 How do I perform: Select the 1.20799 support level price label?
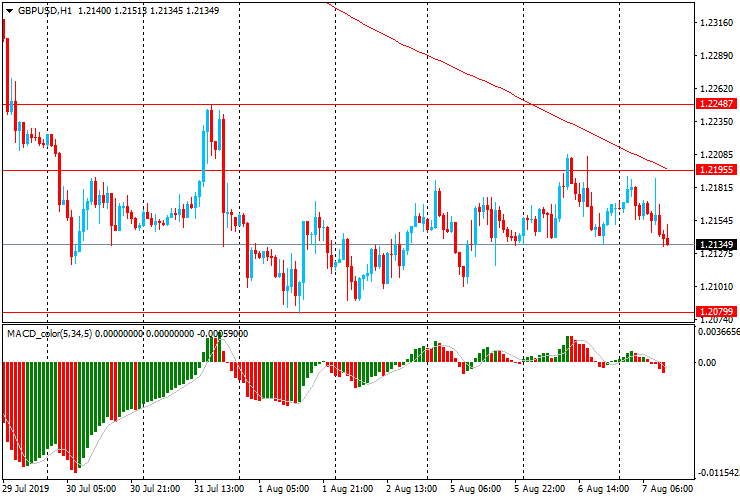716,312
